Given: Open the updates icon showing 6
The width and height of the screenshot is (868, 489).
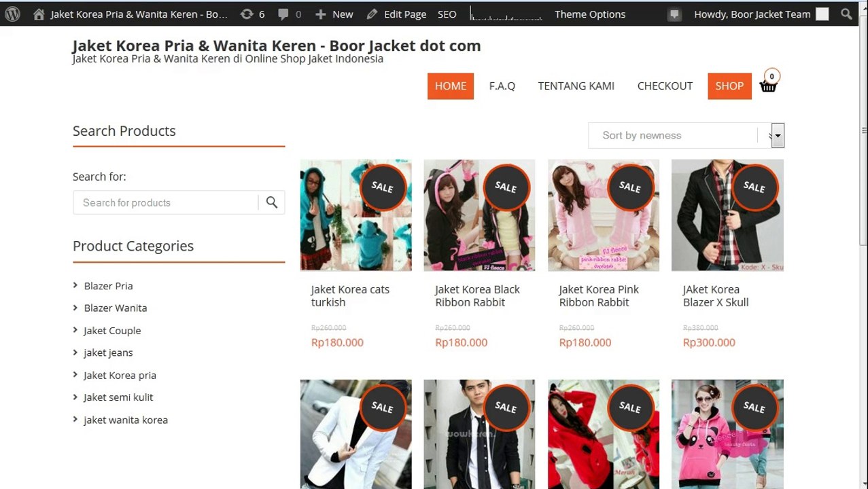Looking at the screenshot, I should pyautogui.click(x=247, y=14).
